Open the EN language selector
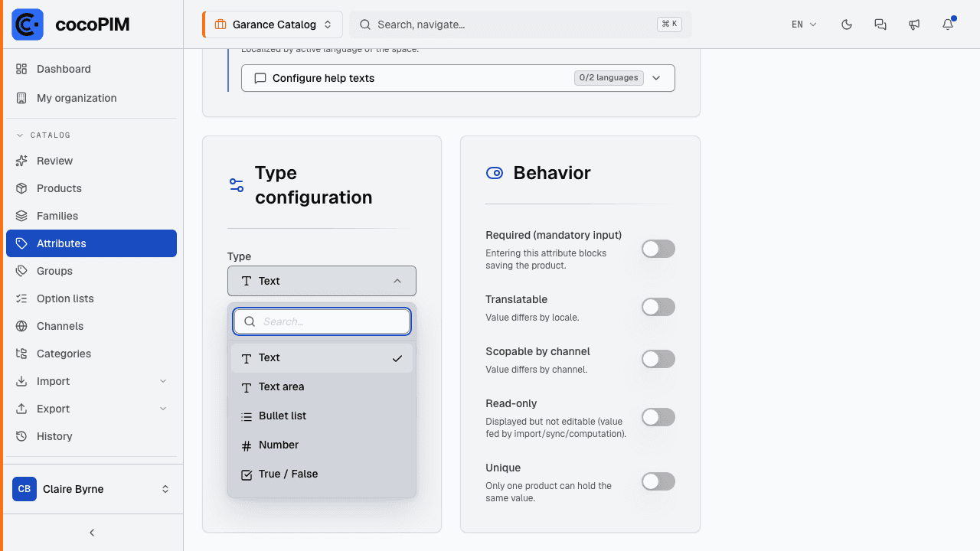The height and width of the screenshot is (551, 980). click(x=805, y=24)
